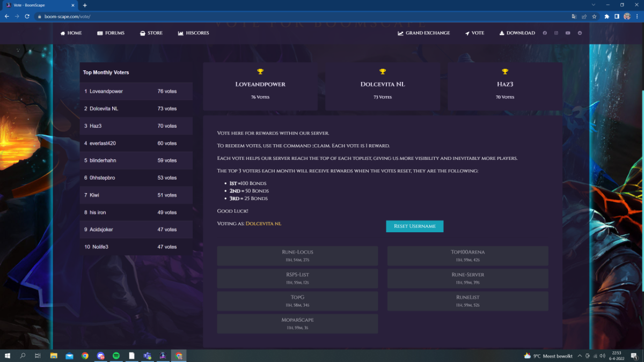Open the YouTube social icon in the site header
Screen dimensions: 644x362
pos(568,33)
